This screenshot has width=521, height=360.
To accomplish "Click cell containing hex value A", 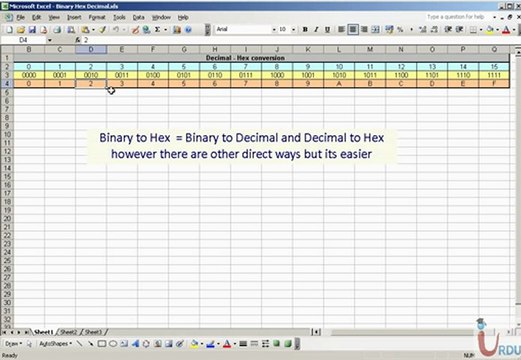I will coord(339,83).
